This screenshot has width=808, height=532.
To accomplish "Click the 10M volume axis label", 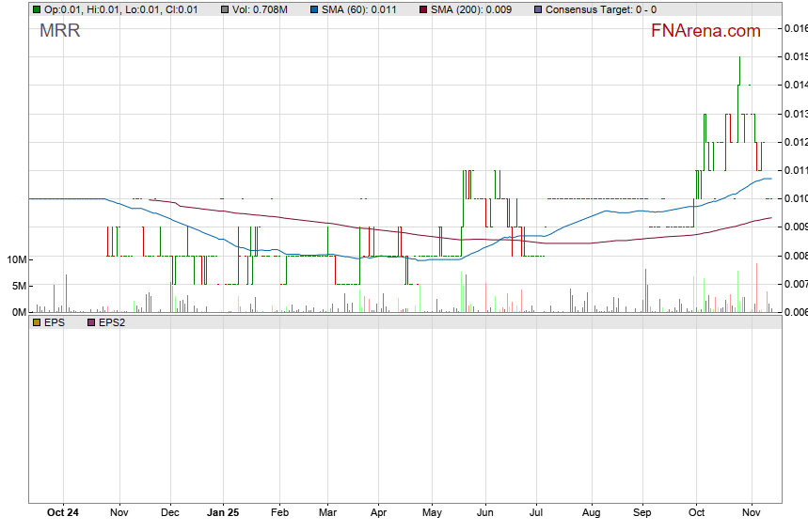I will 15,259.
